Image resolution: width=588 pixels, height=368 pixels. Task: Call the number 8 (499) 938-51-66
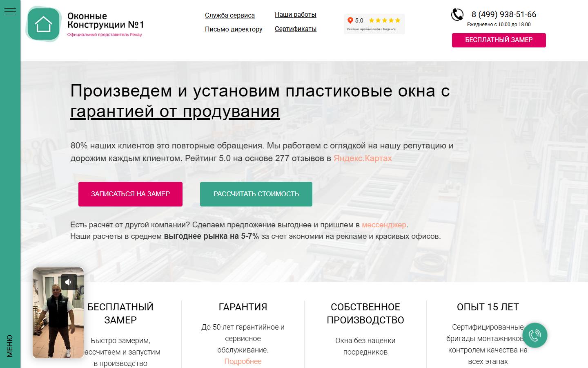pyautogui.click(x=504, y=15)
